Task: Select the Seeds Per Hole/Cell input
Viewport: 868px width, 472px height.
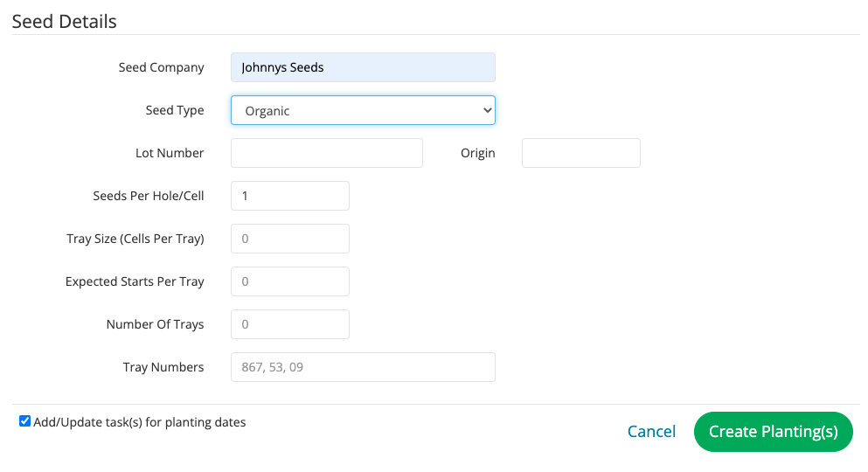Action: point(289,196)
